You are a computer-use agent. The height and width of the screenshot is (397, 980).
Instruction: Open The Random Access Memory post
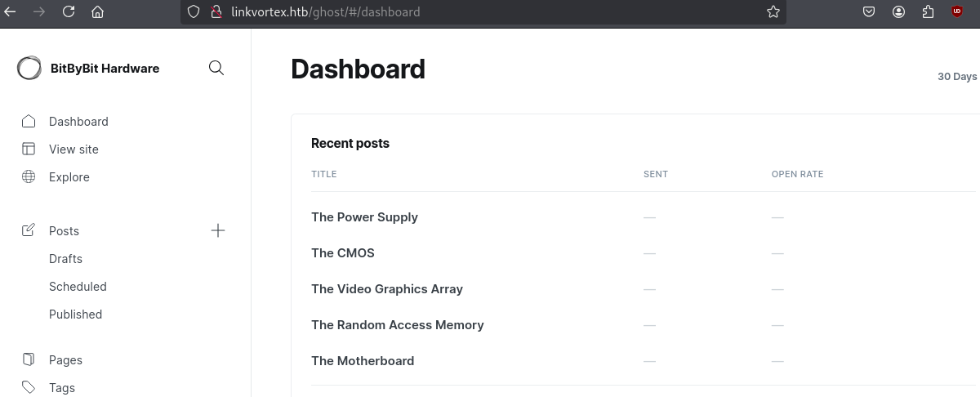397,325
